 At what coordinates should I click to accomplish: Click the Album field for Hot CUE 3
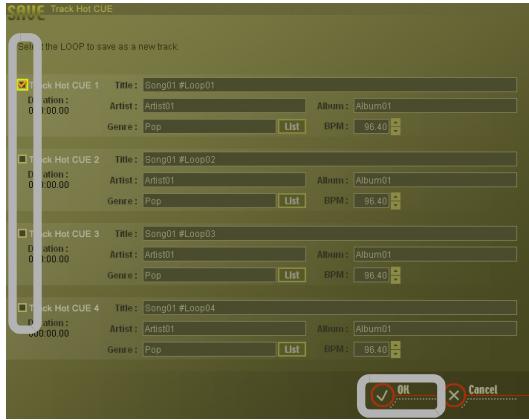[435, 254]
